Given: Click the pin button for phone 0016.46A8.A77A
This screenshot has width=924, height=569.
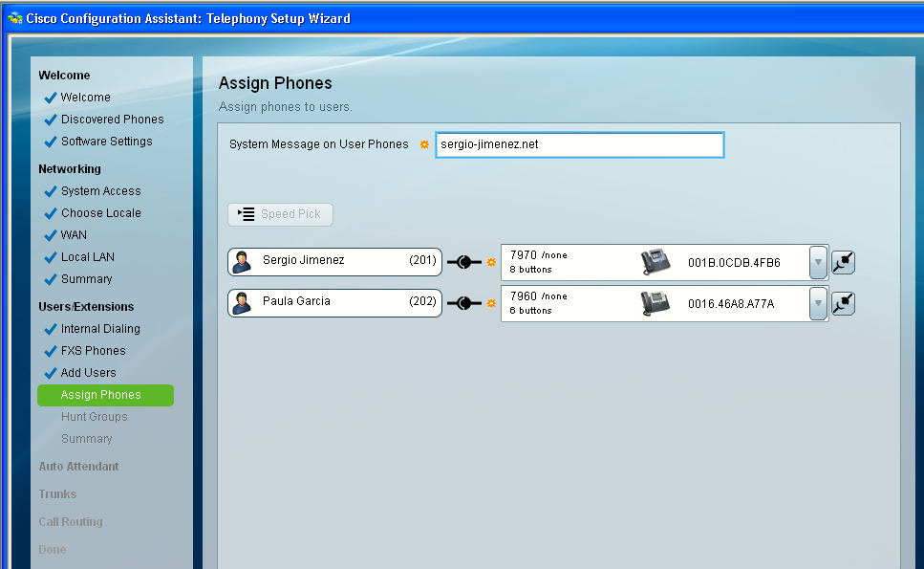Looking at the screenshot, I should pyautogui.click(x=844, y=304).
